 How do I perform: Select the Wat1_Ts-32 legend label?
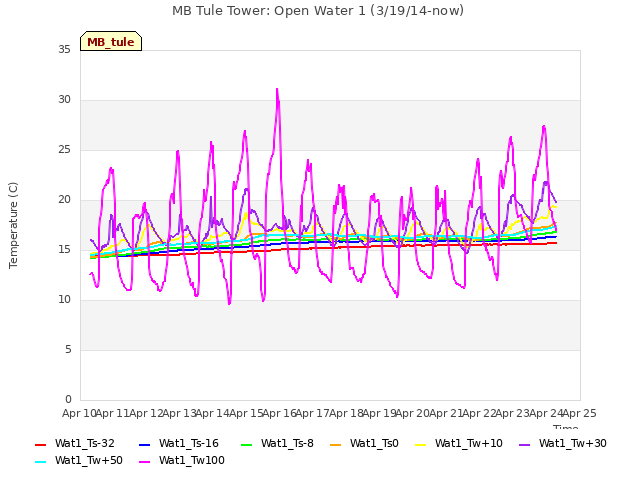(x=85, y=443)
